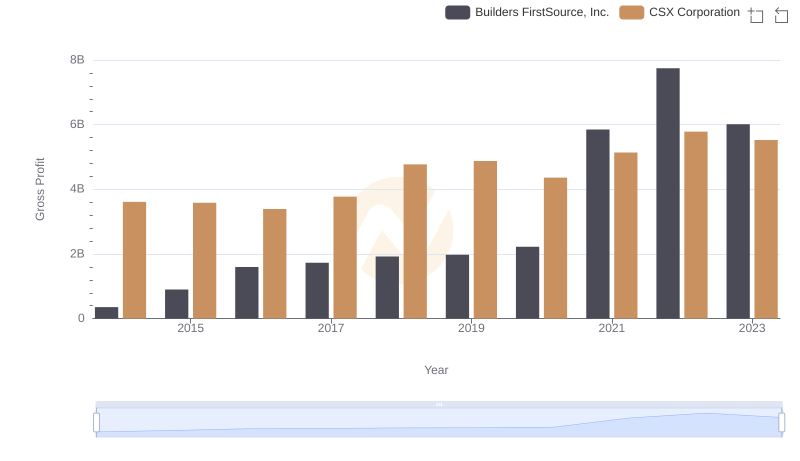Click the Builders FirstSource dark legend swatch
The image size is (800, 461).
457,12
